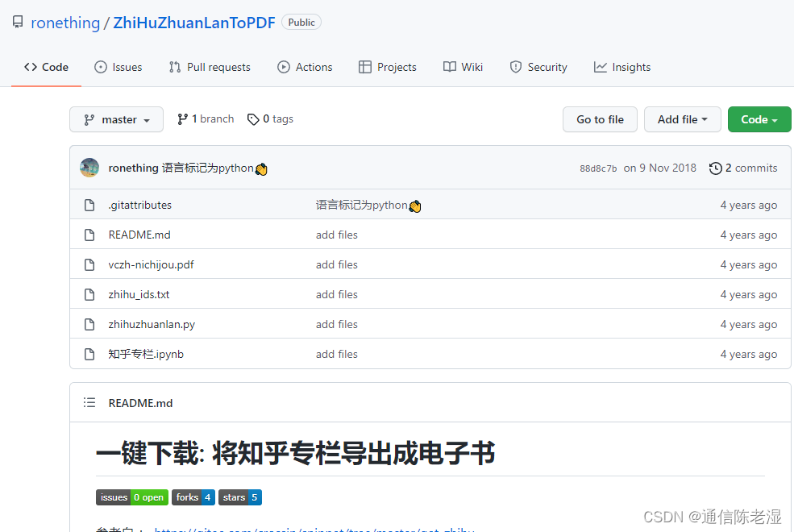Click the history clock icon
794x532 pixels.
715,168
